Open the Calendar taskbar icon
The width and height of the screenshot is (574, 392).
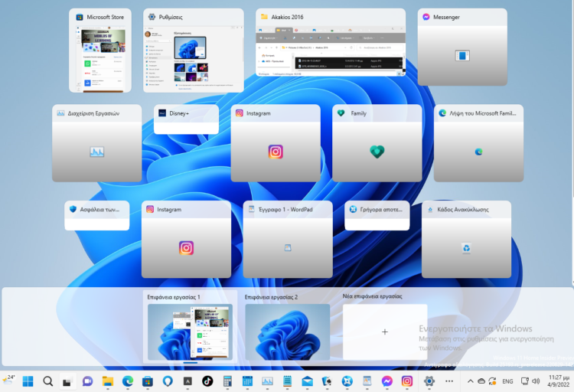[247, 381]
